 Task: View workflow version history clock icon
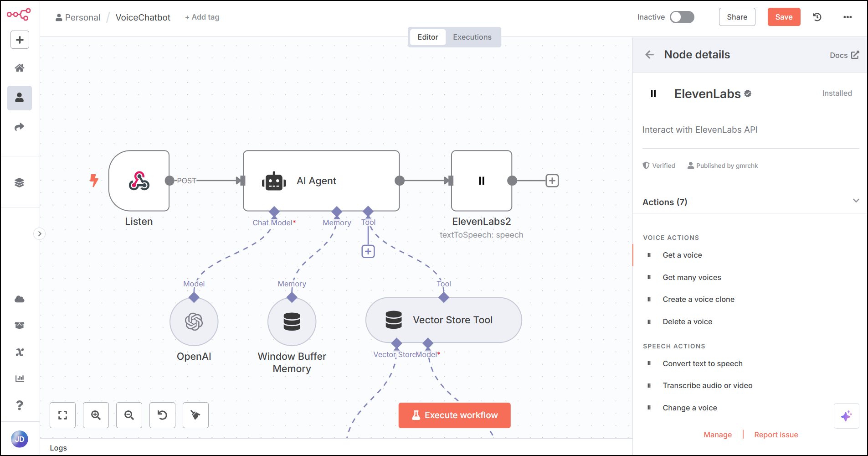(817, 17)
